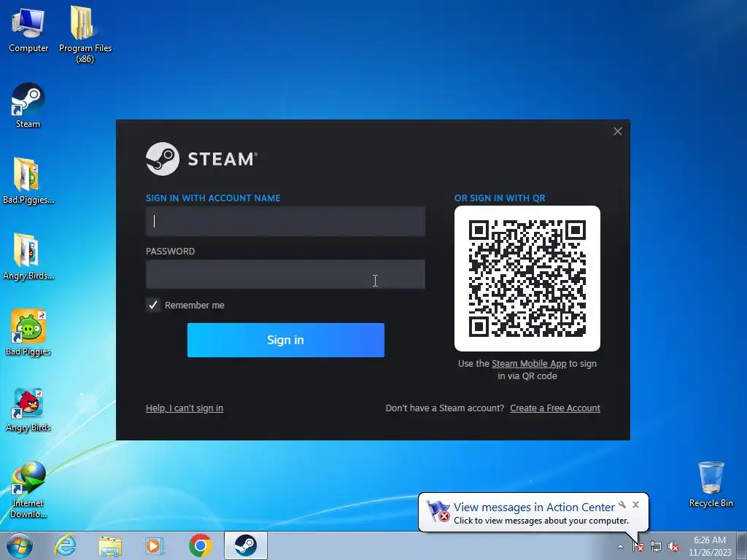Open the network tray icon
The width and height of the screenshot is (747, 560).
tap(656, 547)
